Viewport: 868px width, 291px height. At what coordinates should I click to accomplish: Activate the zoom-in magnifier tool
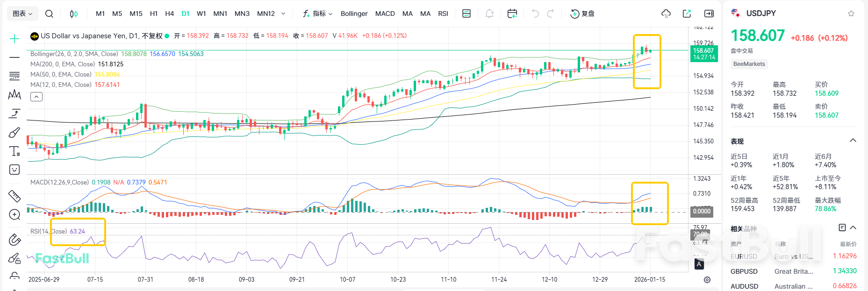(14, 214)
